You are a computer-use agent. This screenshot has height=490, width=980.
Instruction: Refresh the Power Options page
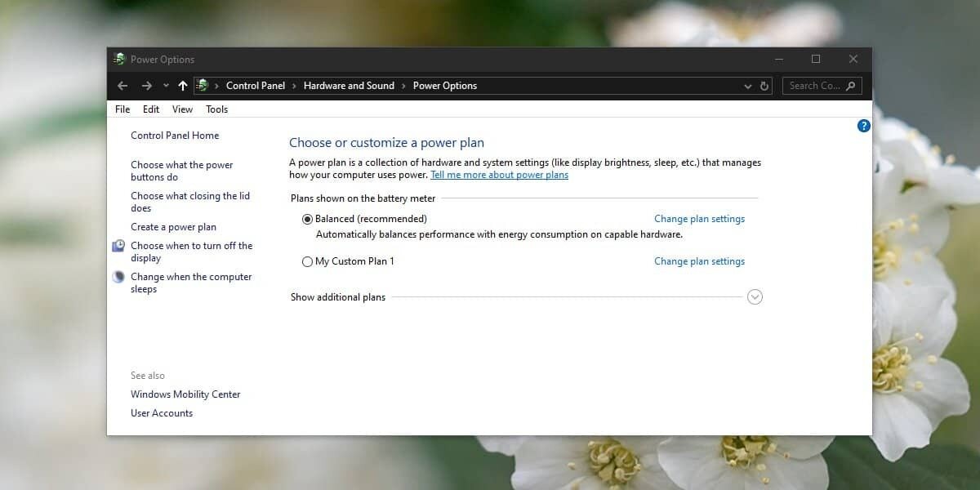pyautogui.click(x=764, y=86)
